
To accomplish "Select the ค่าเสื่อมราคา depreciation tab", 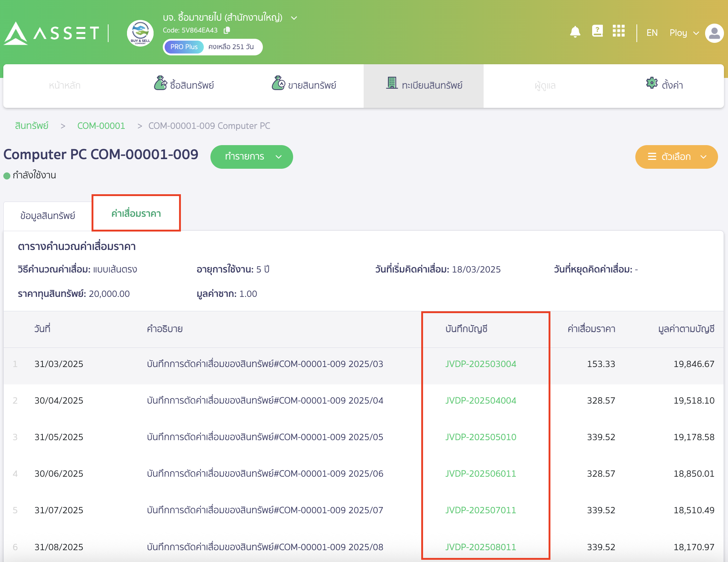I will click(x=136, y=213).
